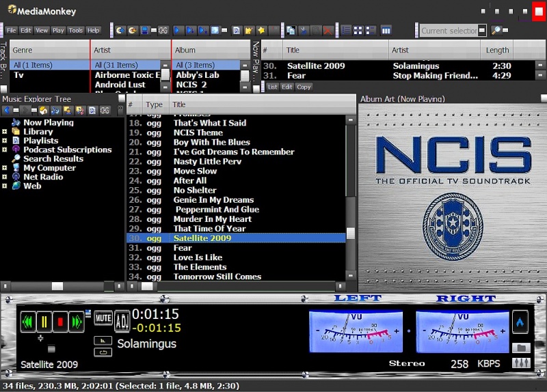The height and width of the screenshot is (392, 547).
Task: Open the Play menu
Action: [x=58, y=31]
